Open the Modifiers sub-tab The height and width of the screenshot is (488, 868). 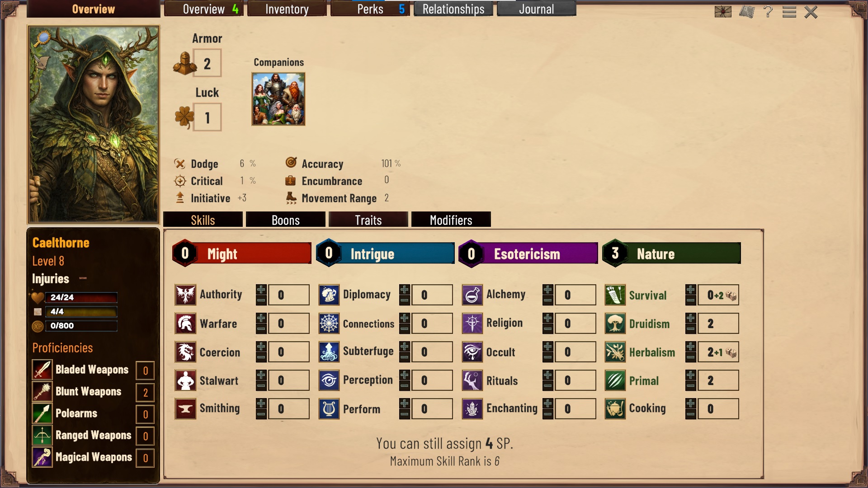pos(451,220)
